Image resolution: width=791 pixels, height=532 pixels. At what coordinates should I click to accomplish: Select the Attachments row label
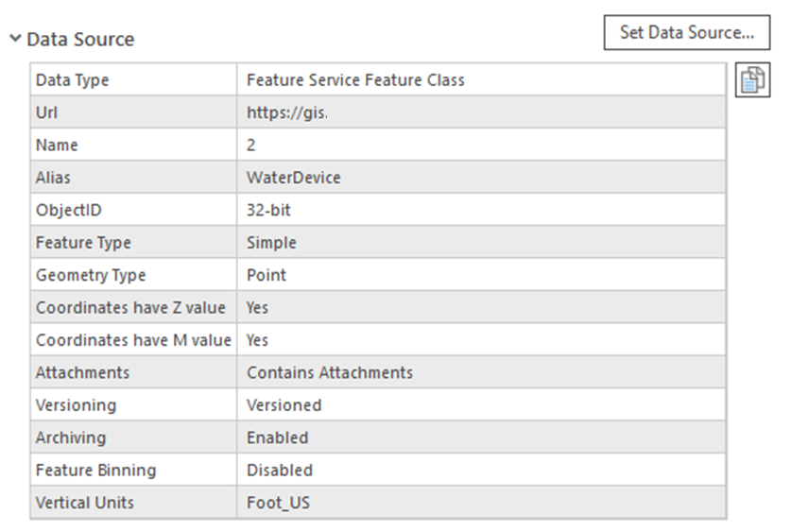(x=82, y=372)
